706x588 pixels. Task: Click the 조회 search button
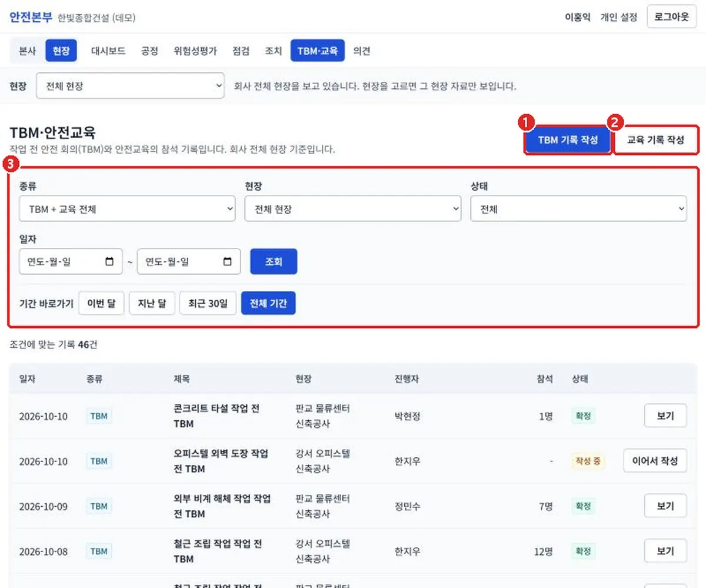tap(274, 262)
